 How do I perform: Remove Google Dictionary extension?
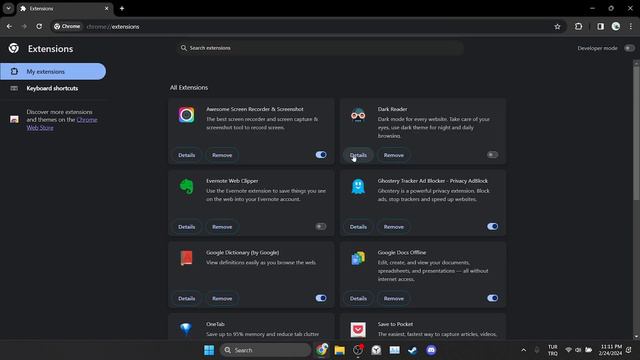tap(222, 298)
